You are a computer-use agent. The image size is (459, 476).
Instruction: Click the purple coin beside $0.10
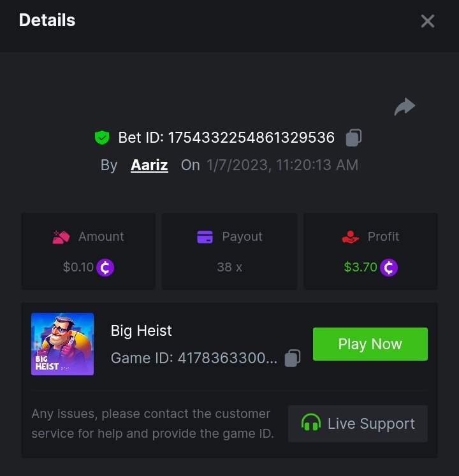105,267
